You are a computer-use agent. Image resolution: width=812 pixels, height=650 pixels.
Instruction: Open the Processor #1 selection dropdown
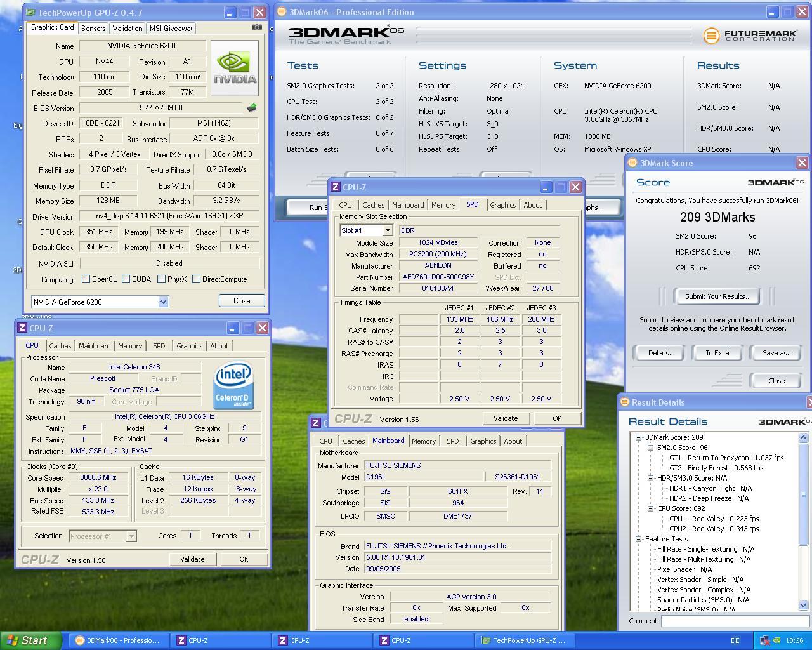click(131, 536)
